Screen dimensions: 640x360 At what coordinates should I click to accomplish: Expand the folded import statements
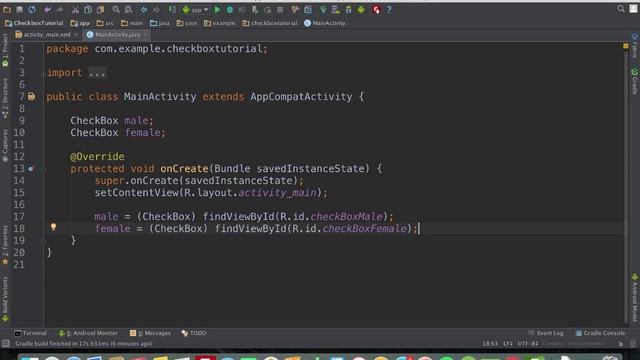tap(97, 73)
